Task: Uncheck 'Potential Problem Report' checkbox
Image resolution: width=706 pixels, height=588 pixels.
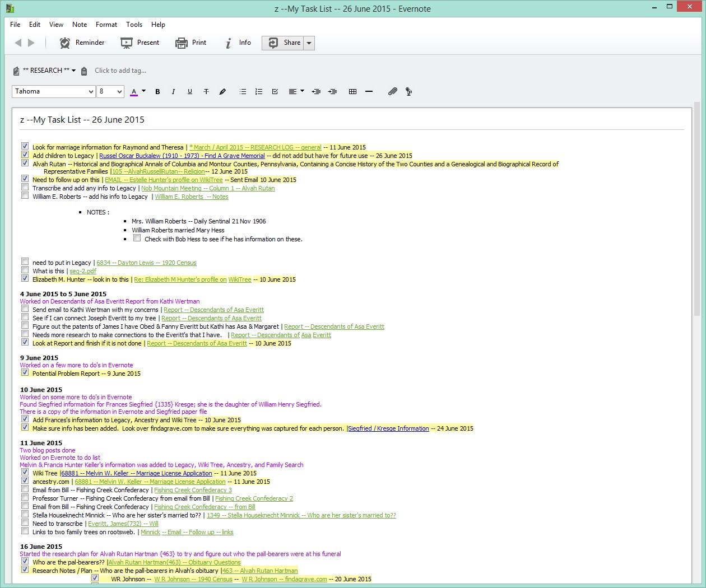Action: point(25,372)
